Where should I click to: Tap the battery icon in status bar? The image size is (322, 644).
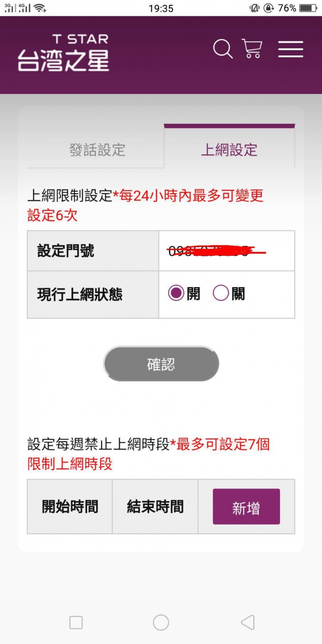[x=308, y=8]
